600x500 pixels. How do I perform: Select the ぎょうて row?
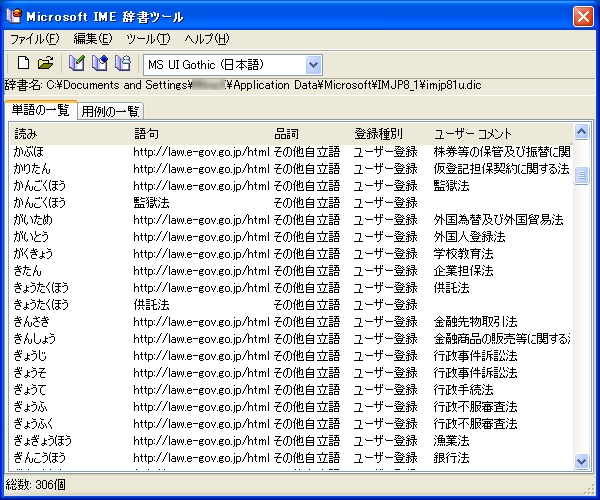point(292,390)
